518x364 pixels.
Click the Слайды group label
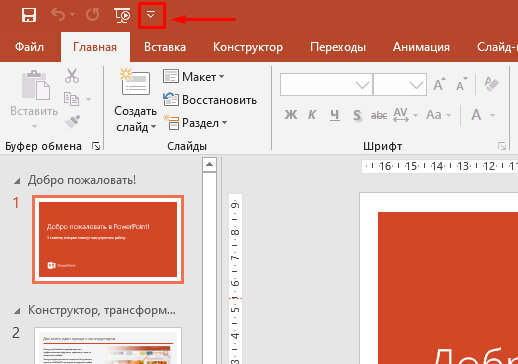pos(187,146)
